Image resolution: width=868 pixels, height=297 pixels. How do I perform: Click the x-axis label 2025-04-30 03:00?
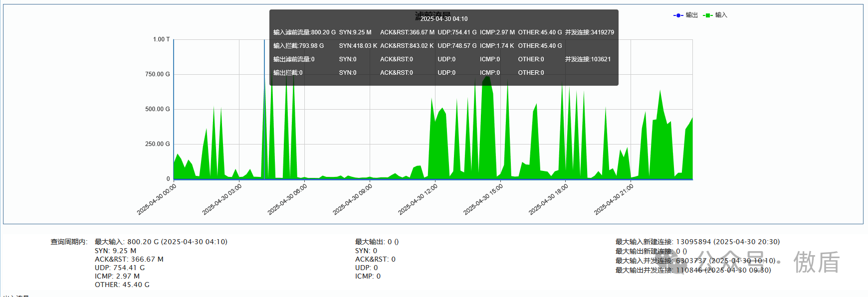222,199
